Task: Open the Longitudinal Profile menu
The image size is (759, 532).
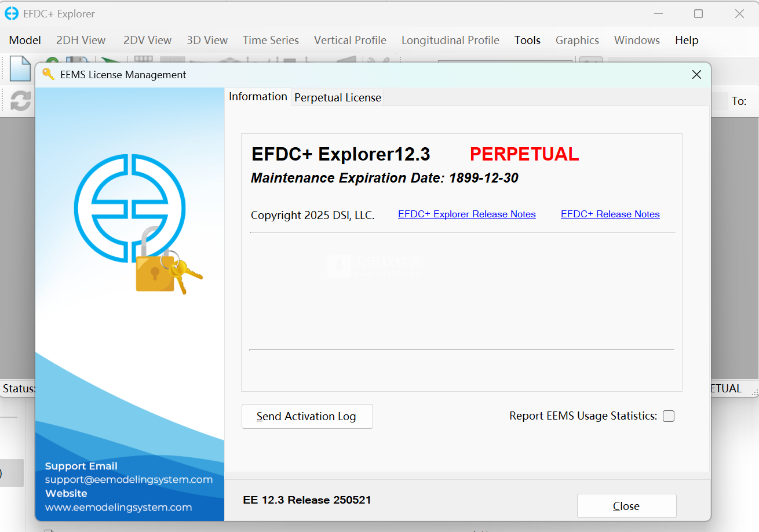Action: pyautogui.click(x=450, y=40)
